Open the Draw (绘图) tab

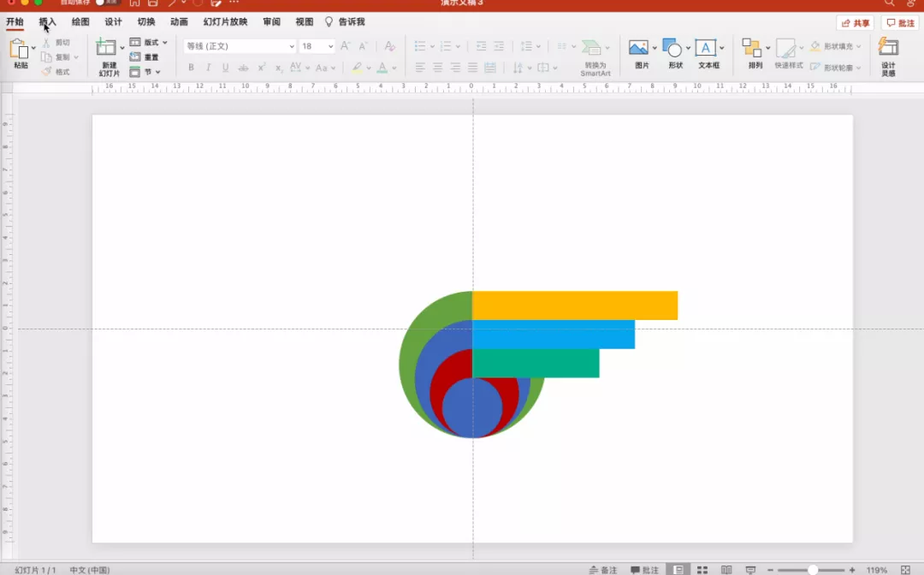tap(80, 21)
